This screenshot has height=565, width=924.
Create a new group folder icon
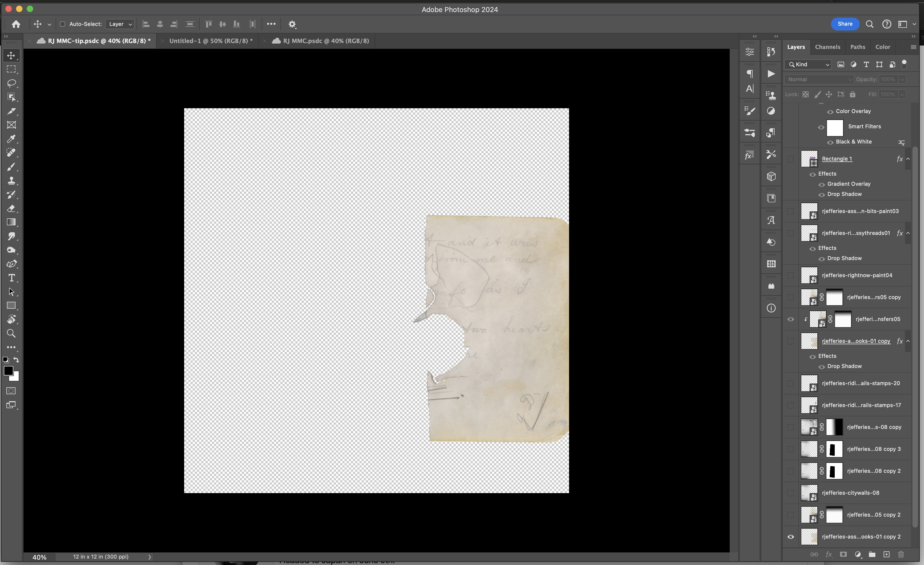[x=872, y=555]
